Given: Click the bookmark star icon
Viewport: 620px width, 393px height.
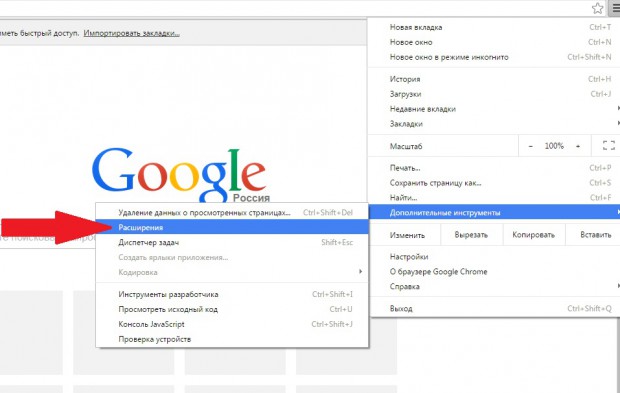Looking at the screenshot, I should point(597,8).
